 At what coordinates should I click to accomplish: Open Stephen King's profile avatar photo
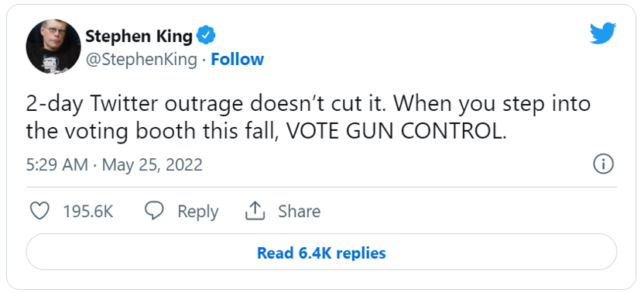(x=53, y=47)
